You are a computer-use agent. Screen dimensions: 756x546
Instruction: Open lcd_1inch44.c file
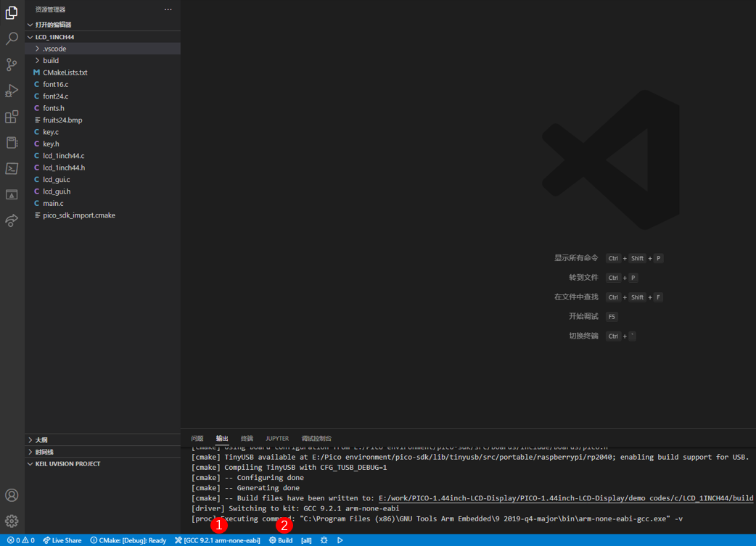[103, 156]
